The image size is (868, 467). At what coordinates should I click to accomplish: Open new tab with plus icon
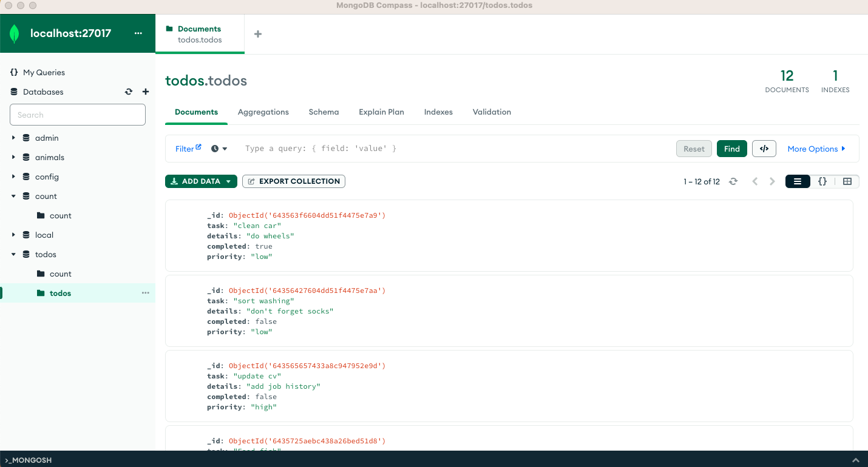click(x=258, y=34)
